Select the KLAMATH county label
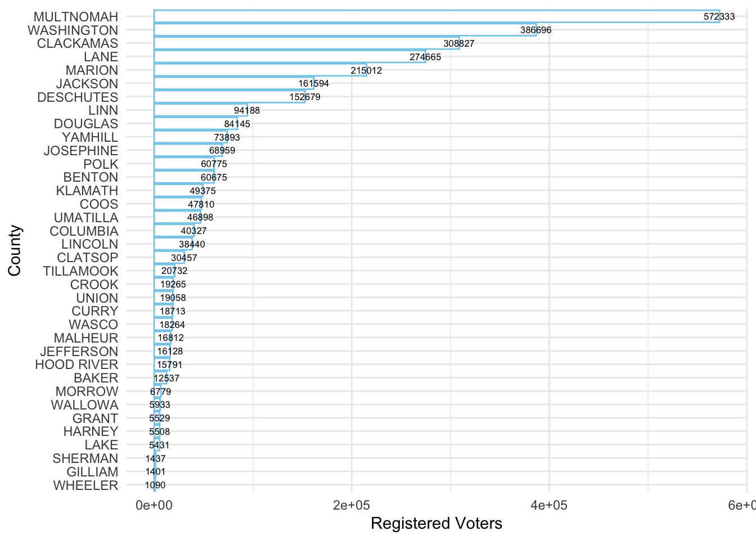The image size is (756, 540). 87,191
